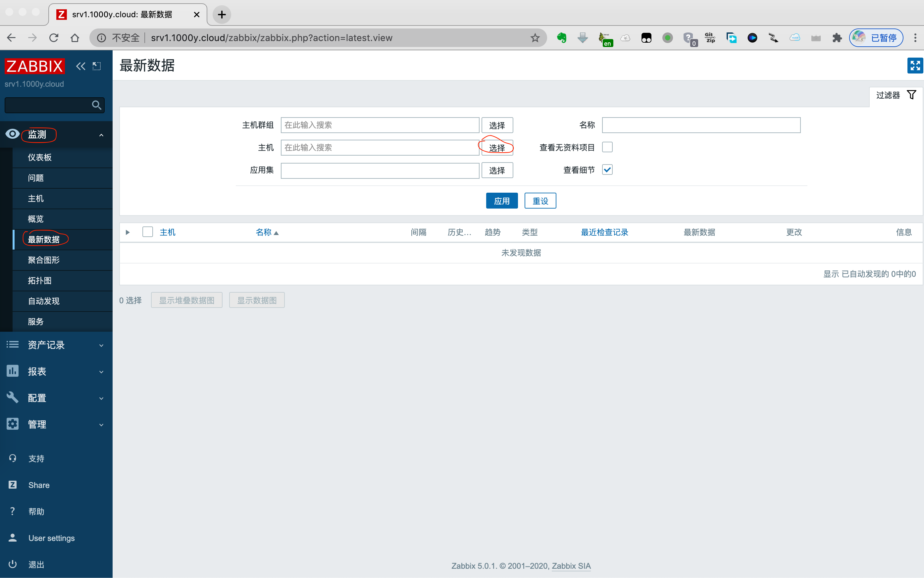Select 拓扑图 from the sidebar menu
924x578 pixels.
point(39,280)
